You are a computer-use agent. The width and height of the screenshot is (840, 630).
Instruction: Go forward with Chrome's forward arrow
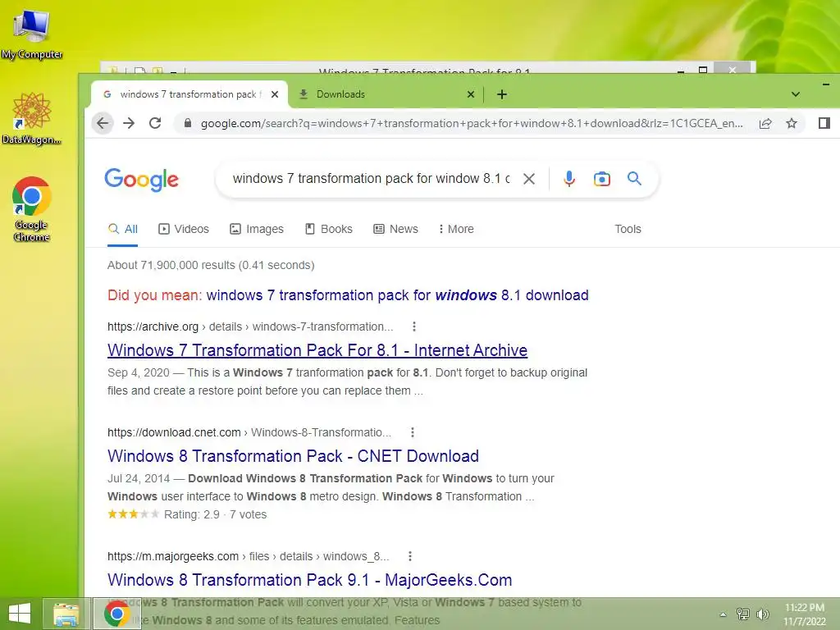point(129,123)
